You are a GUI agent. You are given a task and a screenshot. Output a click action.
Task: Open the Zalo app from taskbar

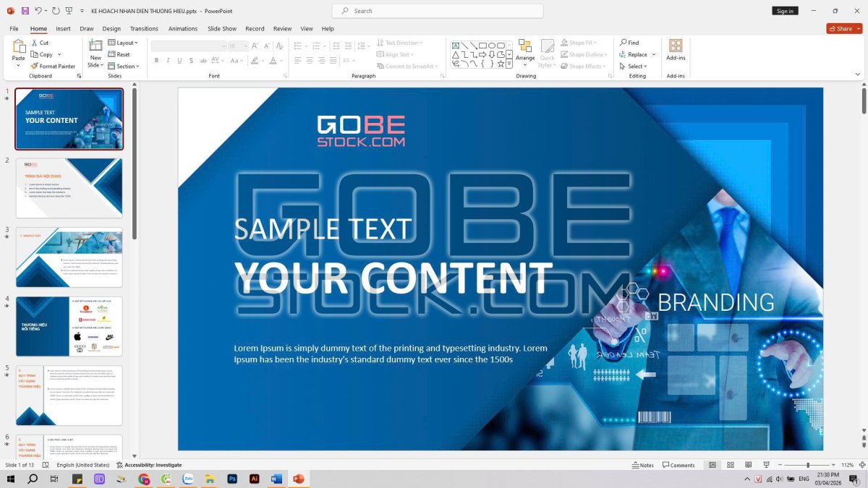click(188, 479)
